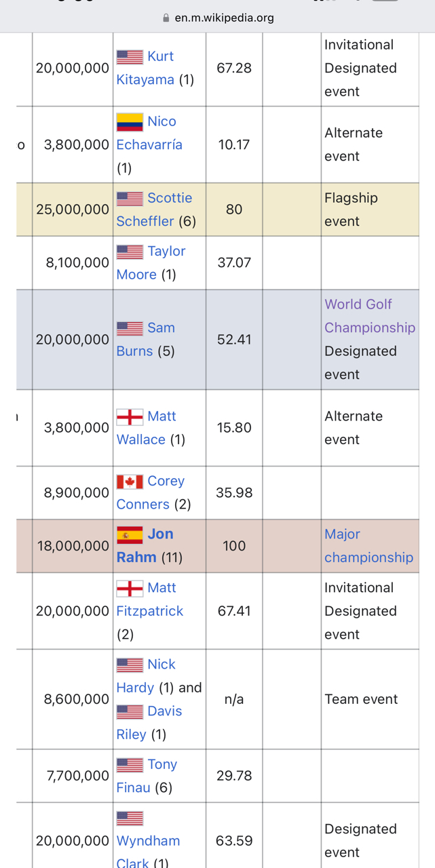The height and width of the screenshot is (868, 435).
Task: Select the 8,600,000 purse cell
Action: (x=73, y=699)
